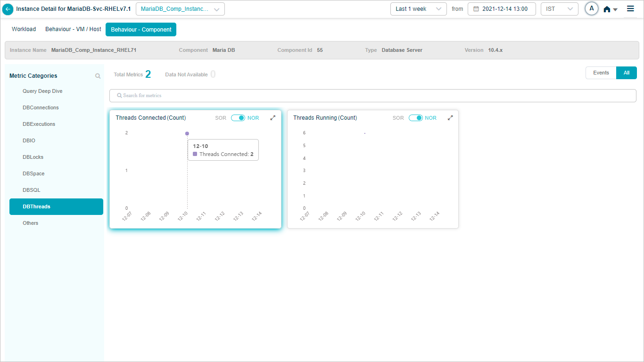Click the from date field 2021-12-14 13:00
644x362 pixels.
click(502, 9)
